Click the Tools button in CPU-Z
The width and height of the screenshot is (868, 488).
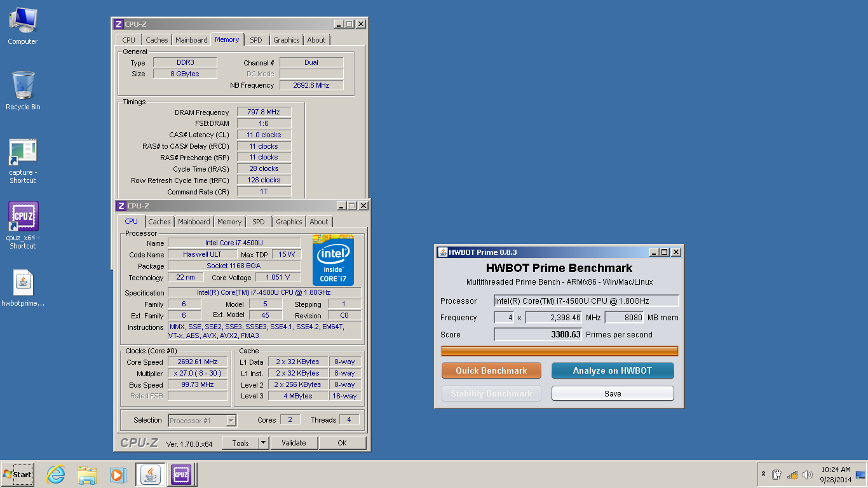[240, 443]
